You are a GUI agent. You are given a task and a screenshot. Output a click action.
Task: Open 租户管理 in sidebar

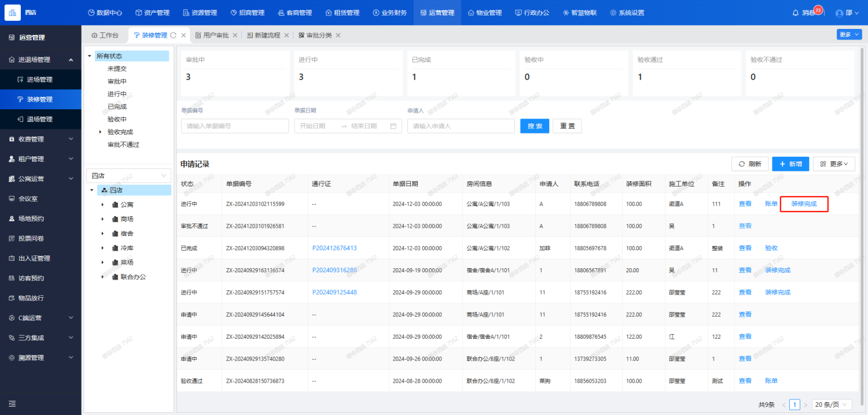(41, 159)
